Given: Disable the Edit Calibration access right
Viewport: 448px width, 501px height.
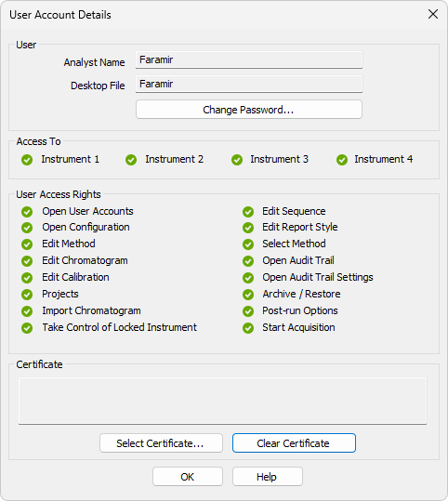Looking at the screenshot, I should coord(27,278).
